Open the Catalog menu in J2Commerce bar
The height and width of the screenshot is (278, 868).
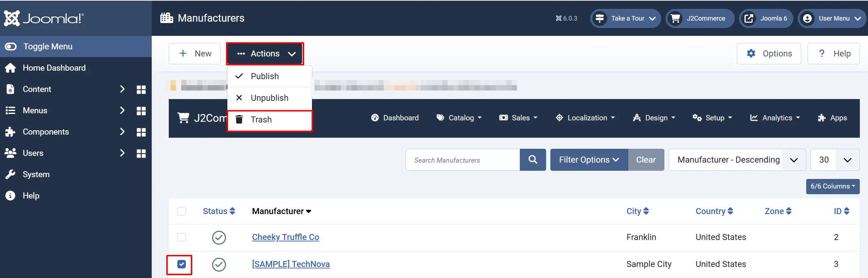pos(459,118)
